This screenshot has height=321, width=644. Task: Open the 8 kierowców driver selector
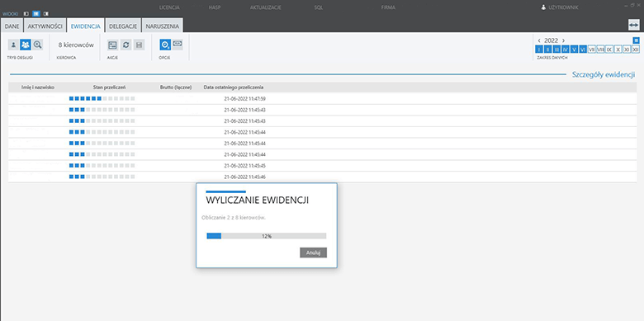coord(76,45)
